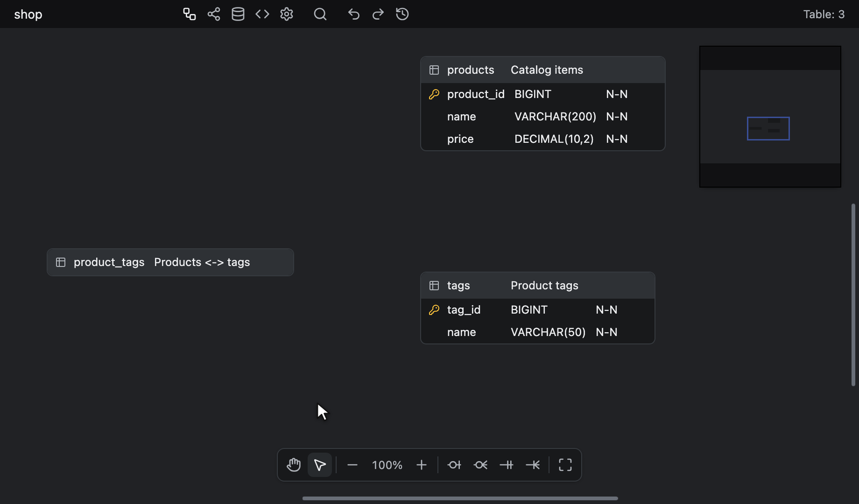This screenshot has height=504, width=859.
Task: Click the minus zoom out button
Action: click(352, 465)
